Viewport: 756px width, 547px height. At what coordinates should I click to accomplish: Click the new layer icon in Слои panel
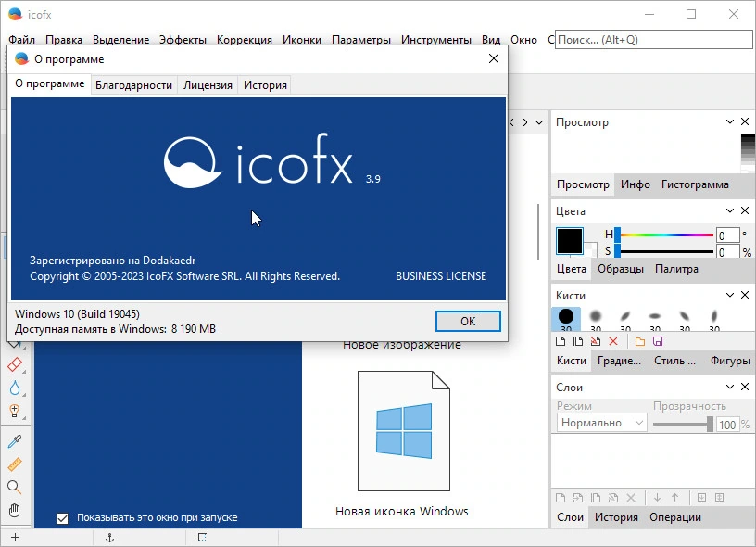561,498
